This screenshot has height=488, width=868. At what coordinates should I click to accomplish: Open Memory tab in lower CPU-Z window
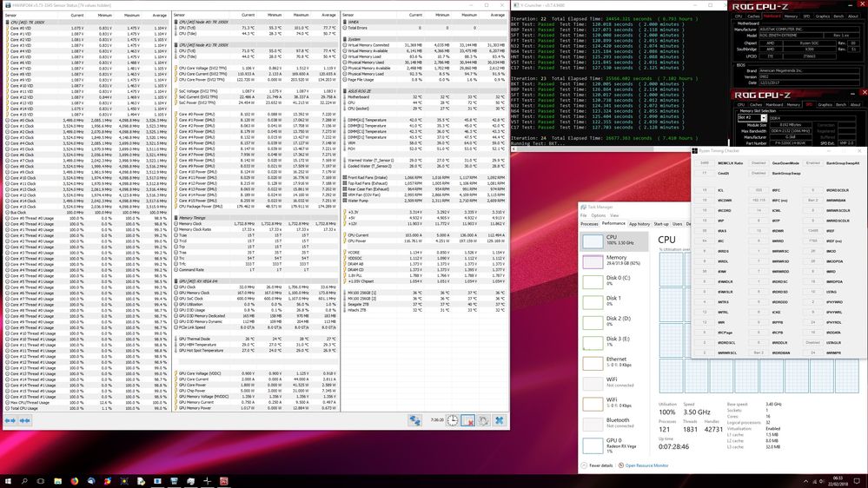(x=793, y=104)
